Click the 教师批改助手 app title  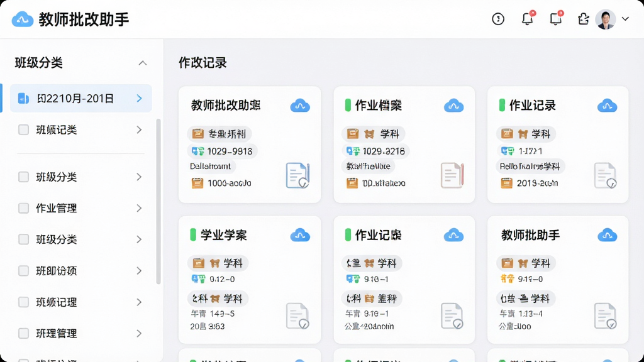[84, 19]
